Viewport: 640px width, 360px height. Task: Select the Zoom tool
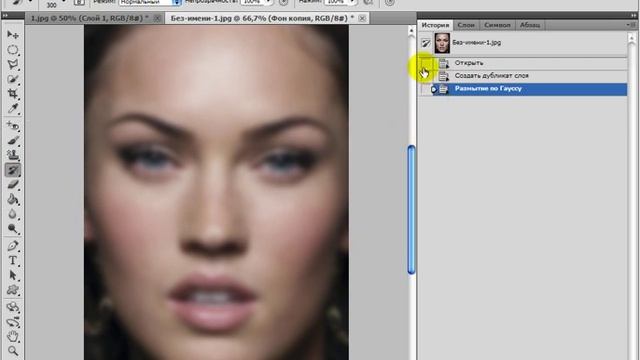pos(13,351)
